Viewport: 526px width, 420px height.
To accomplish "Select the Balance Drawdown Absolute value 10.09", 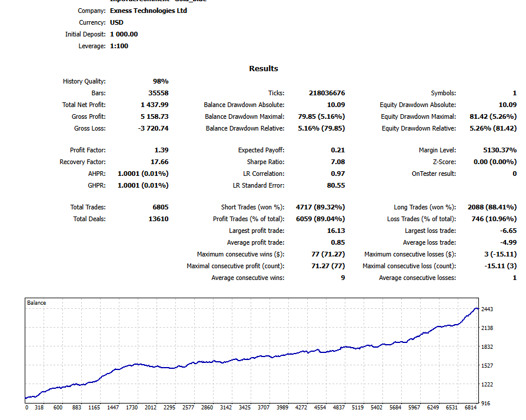I will 336,105.
